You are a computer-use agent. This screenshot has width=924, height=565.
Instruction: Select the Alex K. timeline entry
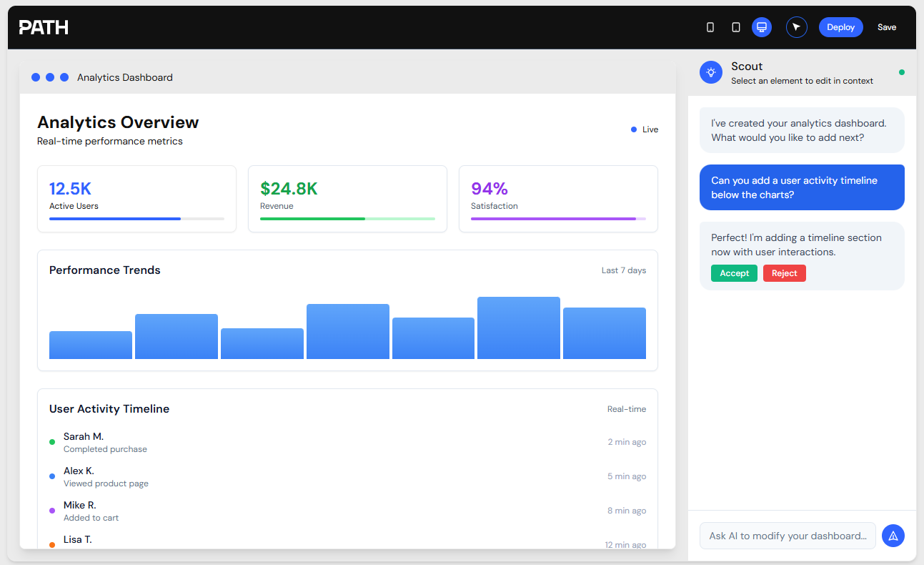coord(347,476)
